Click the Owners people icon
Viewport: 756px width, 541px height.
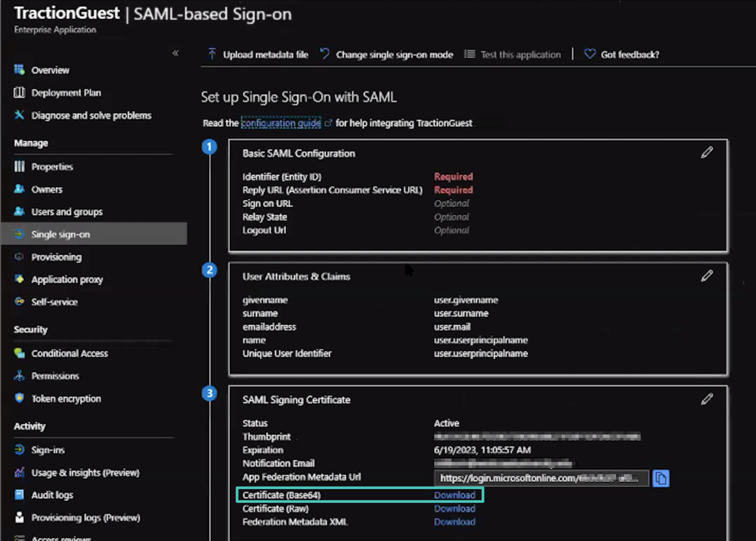coord(20,189)
